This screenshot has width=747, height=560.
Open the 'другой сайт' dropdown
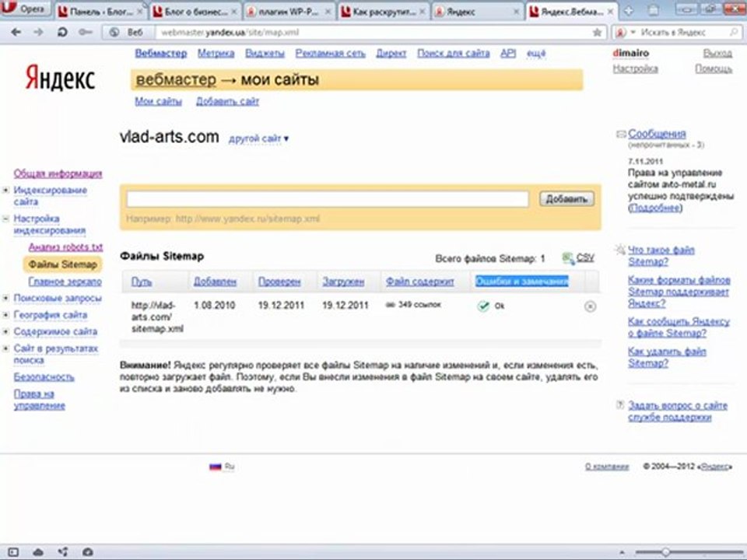click(x=258, y=138)
